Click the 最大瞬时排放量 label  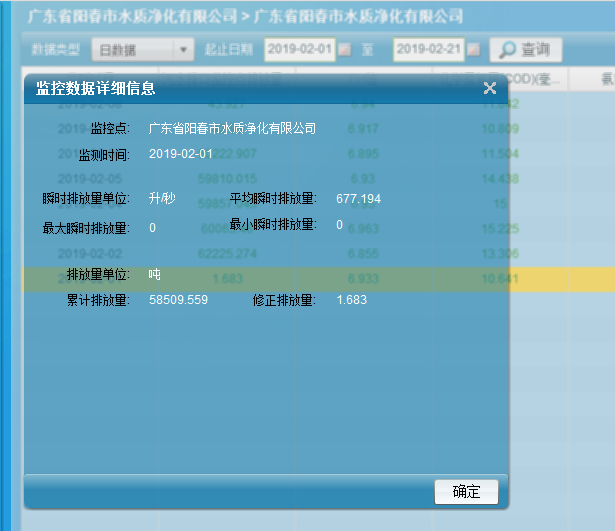coord(86,228)
